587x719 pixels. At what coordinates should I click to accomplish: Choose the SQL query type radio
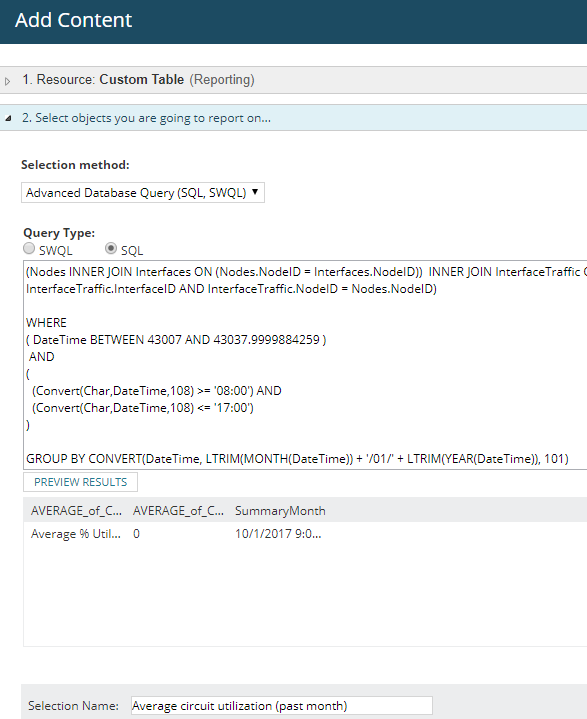coord(111,249)
